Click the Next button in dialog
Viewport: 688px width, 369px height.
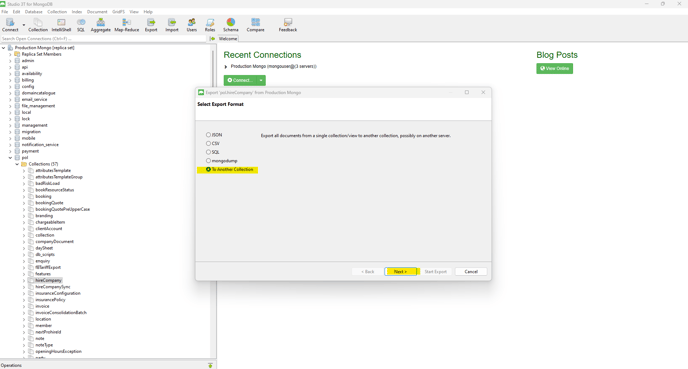(400, 272)
